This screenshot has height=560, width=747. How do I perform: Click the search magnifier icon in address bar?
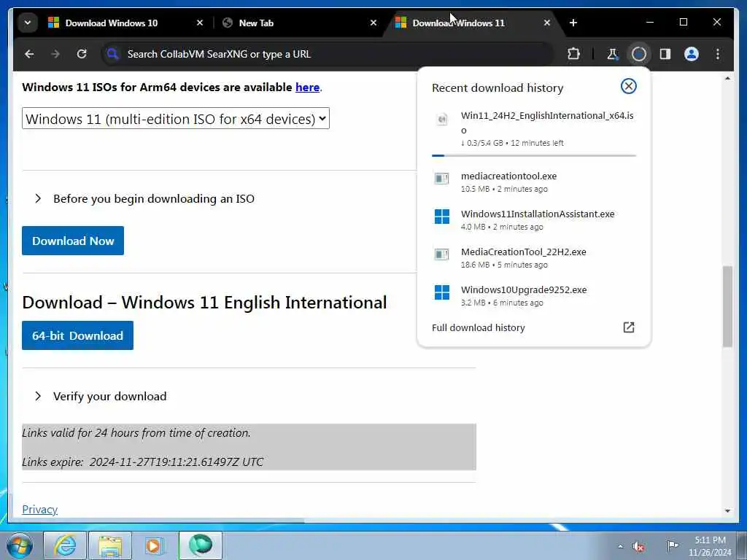coord(112,54)
